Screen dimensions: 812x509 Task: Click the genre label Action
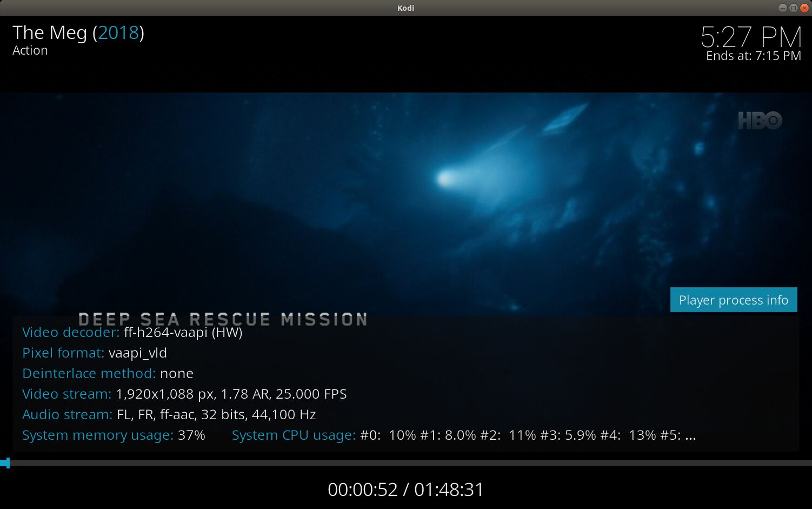30,50
